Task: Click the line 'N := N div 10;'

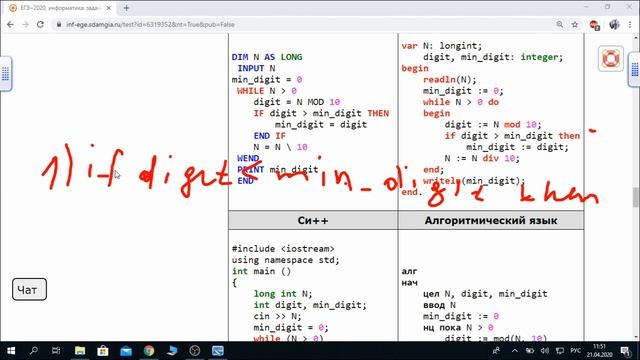Action: (482, 158)
